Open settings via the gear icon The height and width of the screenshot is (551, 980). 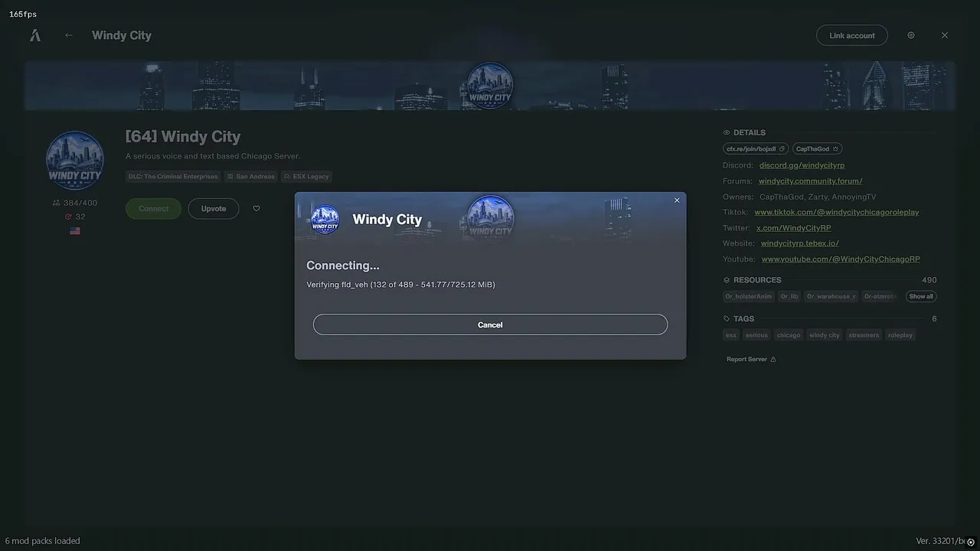tap(911, 35)
